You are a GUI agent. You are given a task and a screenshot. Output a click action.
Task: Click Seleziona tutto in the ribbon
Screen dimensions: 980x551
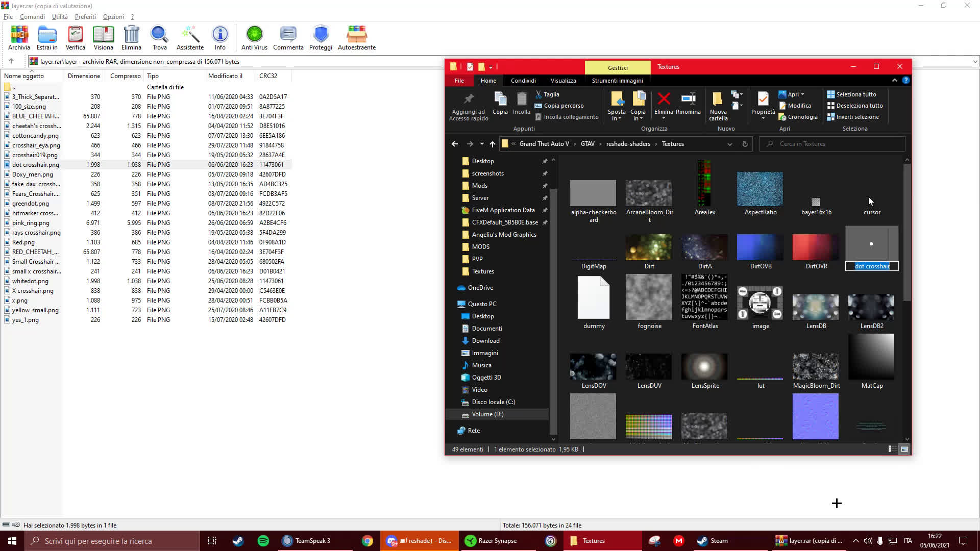854,94
